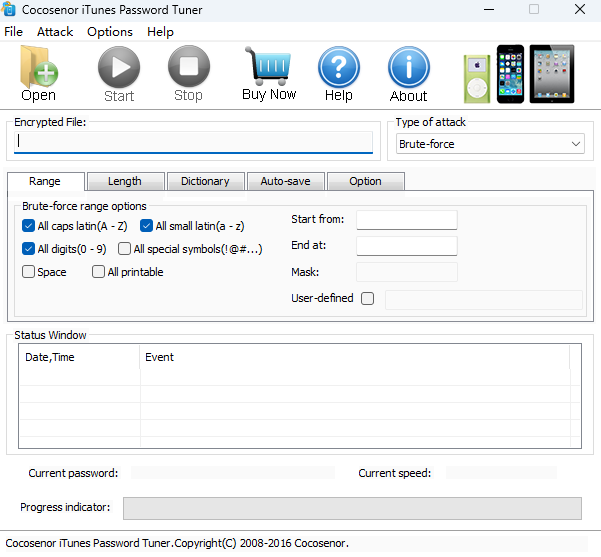Image resolution: width=601 pixels, height=557 pixels.
Task: Open an encrypted file with the Open folder icon
Action: pos(39,74)
